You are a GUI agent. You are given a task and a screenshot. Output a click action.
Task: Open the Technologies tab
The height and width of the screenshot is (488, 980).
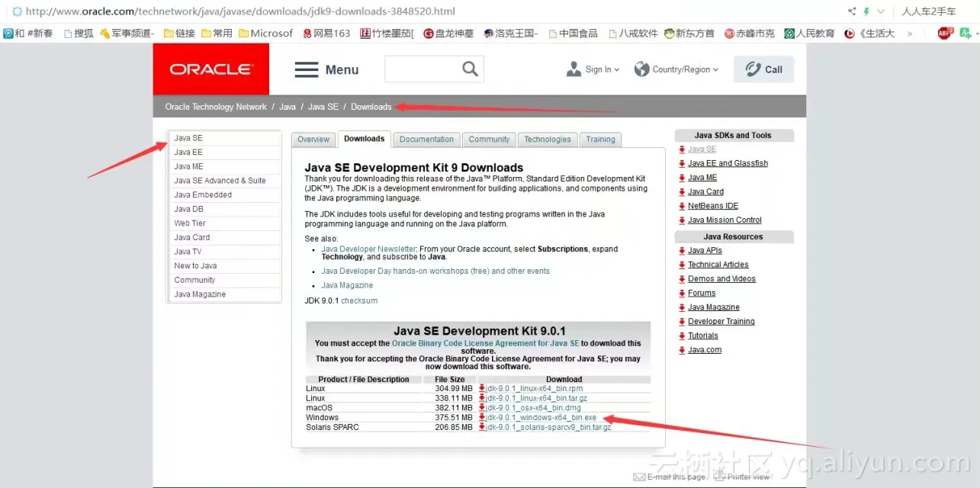pos(548,140)
